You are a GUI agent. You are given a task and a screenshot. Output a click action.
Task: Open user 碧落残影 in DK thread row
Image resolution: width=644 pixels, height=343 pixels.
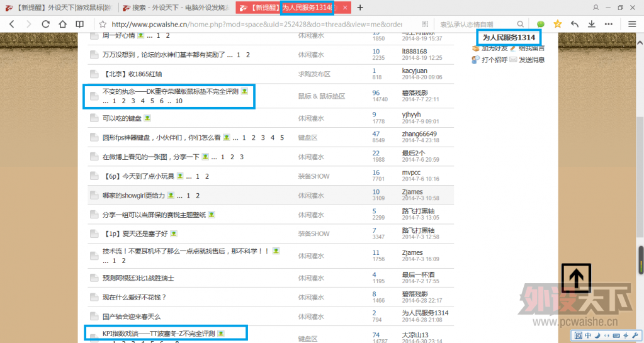(415, 93)
